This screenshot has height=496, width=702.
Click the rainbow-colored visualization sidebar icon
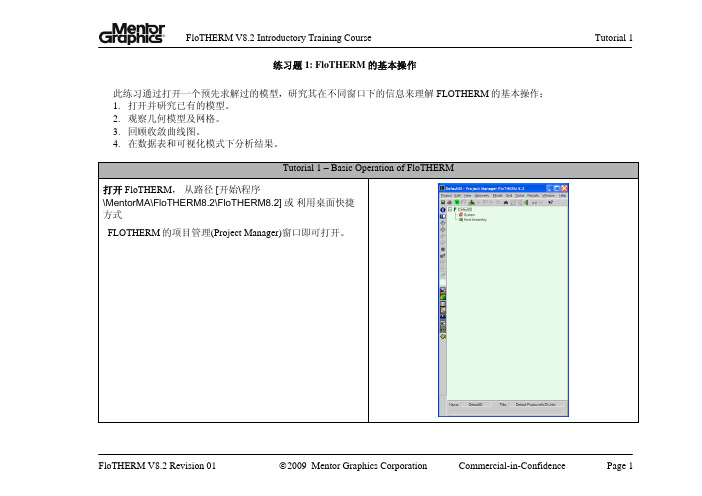pos(443,297)
